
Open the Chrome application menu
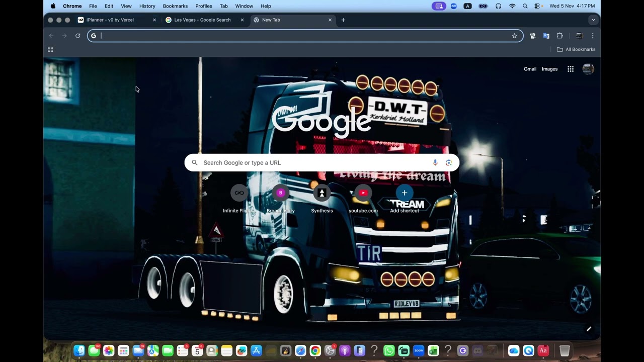[72, 6]
